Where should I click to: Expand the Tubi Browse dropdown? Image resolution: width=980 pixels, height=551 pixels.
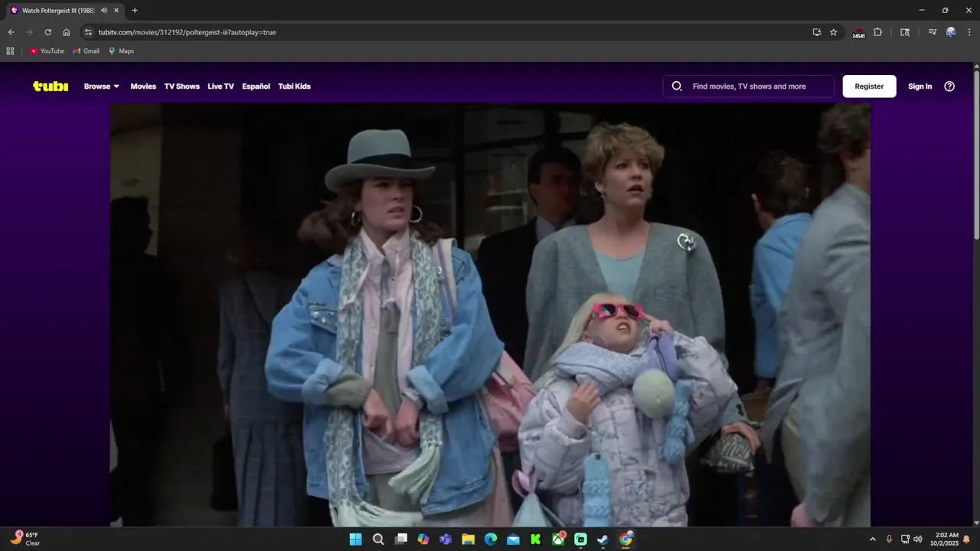pyautogui.click(x=102, y=86)
